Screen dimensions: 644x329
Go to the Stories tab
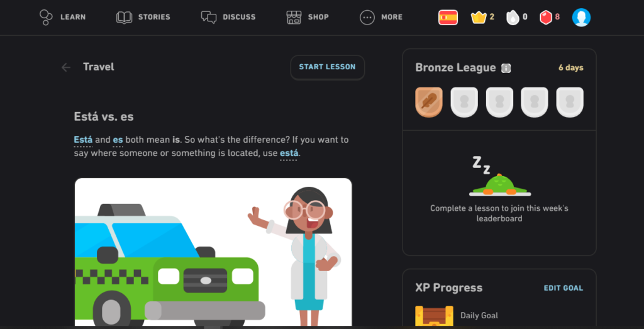pyautogui.click(x=143, y=17)
